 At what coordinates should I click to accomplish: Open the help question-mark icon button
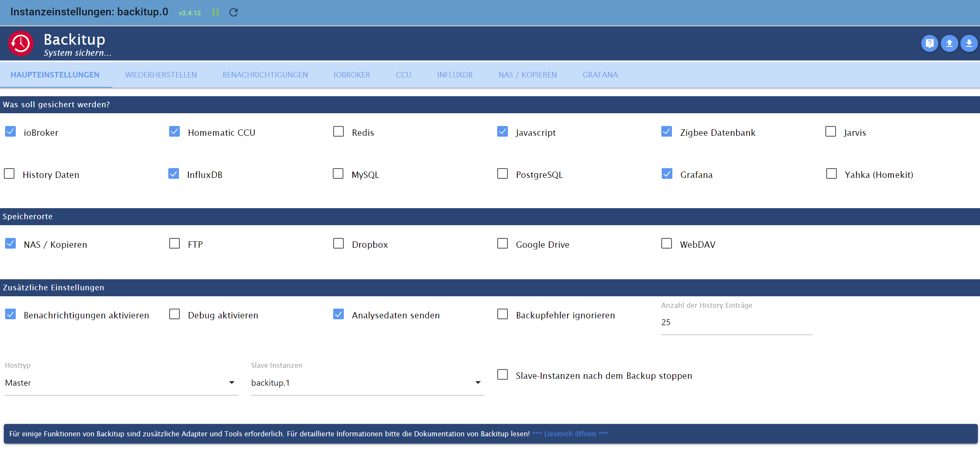tap(929, 43)
